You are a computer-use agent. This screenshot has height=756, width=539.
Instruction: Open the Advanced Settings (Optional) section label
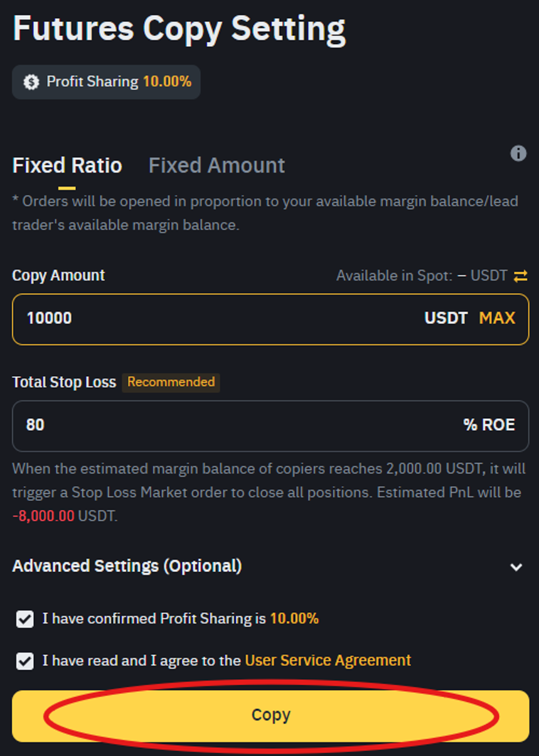[127, 566]
